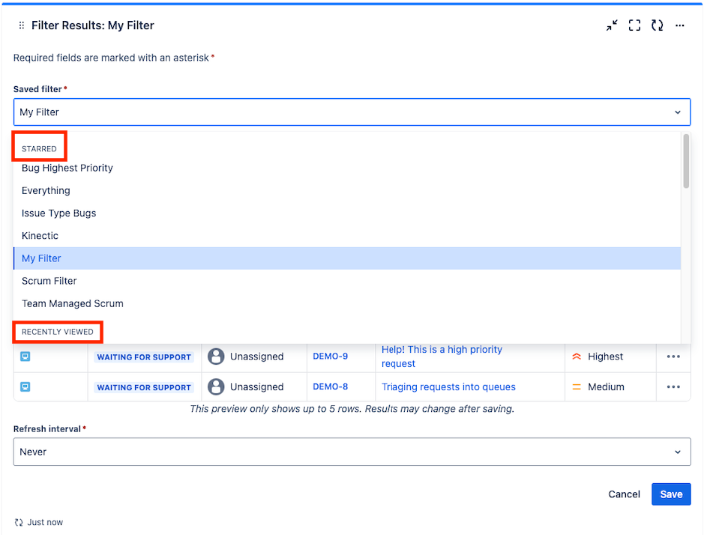The width and height of the screenshot is (704, 535).
Task: Open Help! This is a high priority request link
Action: tap(441, 356)
